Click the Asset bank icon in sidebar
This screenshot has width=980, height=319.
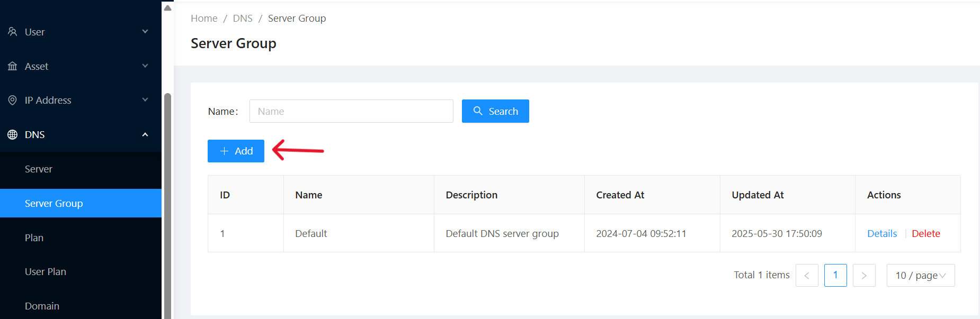(13, 66)
